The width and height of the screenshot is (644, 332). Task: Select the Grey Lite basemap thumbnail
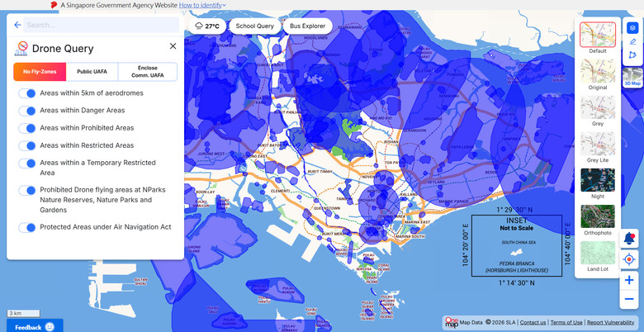[598, 144]
